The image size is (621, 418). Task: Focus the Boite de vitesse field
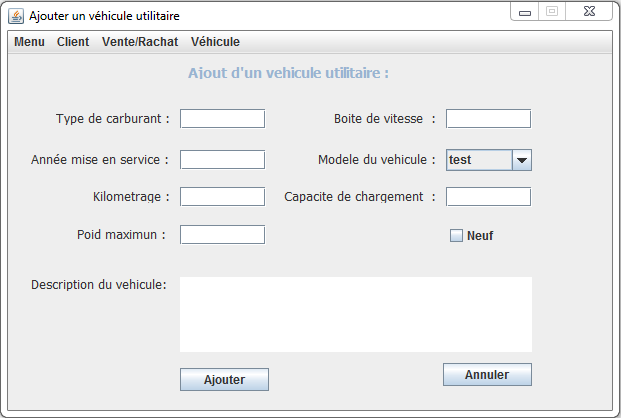tap(488, 118)
